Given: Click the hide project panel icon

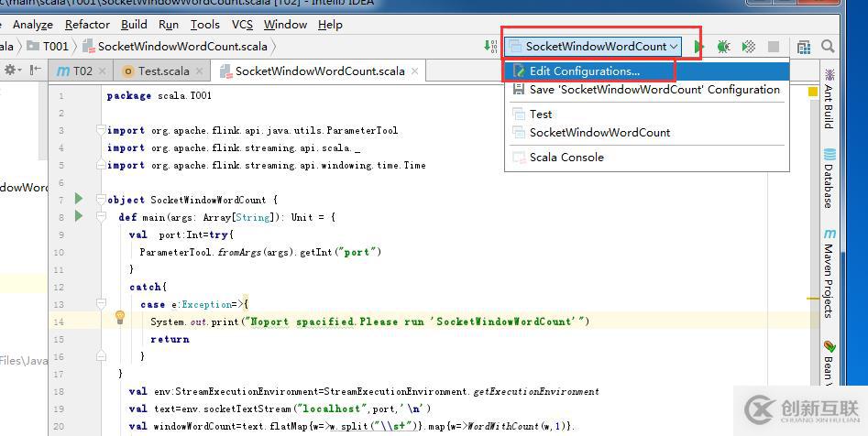Looking at the screenshot, I should click(x=36, y=71).
